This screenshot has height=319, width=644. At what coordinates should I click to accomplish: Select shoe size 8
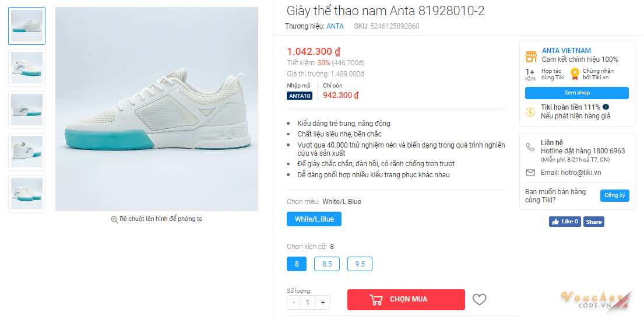point(297,264)
